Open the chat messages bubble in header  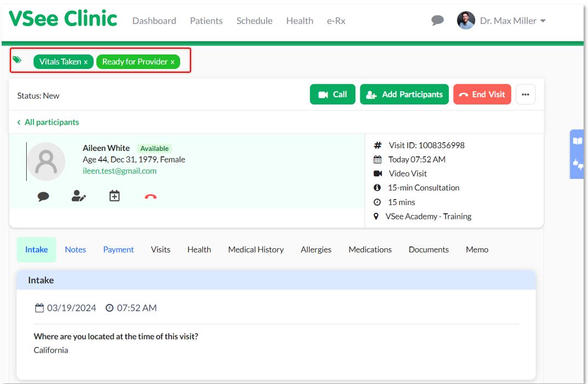pos(437,20)
